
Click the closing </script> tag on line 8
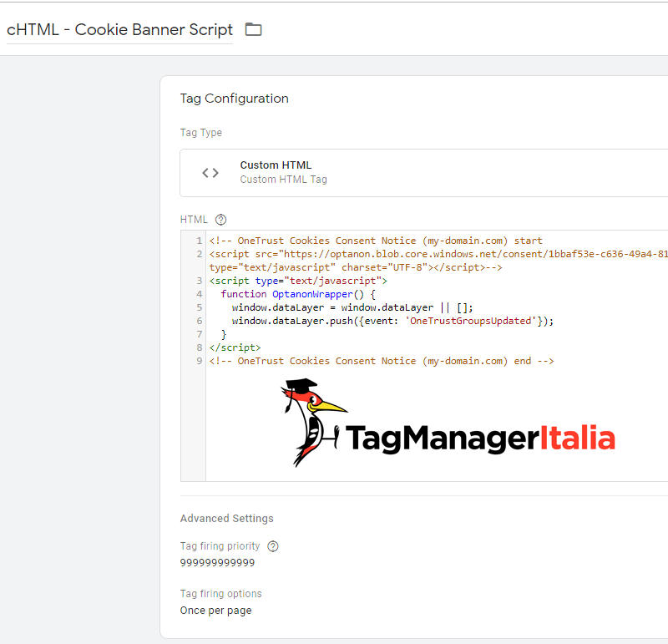tap(235, 347)
